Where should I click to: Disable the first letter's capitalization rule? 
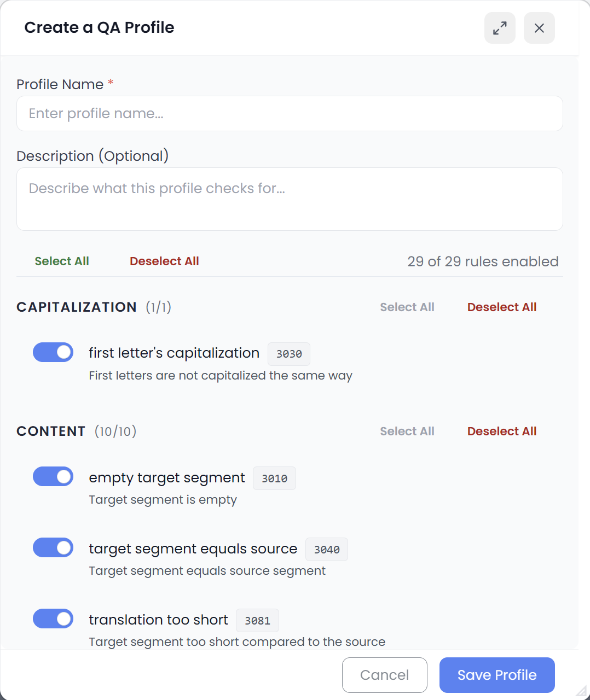[53, 352]
